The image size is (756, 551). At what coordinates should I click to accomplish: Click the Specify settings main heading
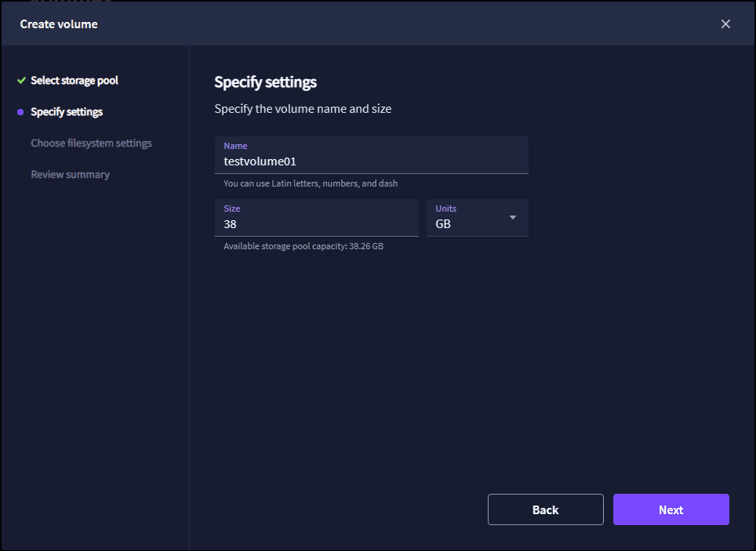coord(265,82)
